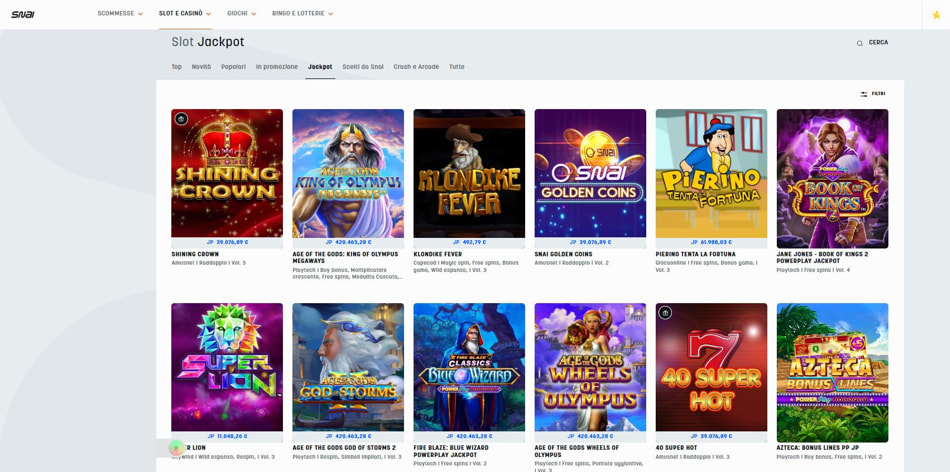Click the SHINING CROWN title text

tap(195, 254)
